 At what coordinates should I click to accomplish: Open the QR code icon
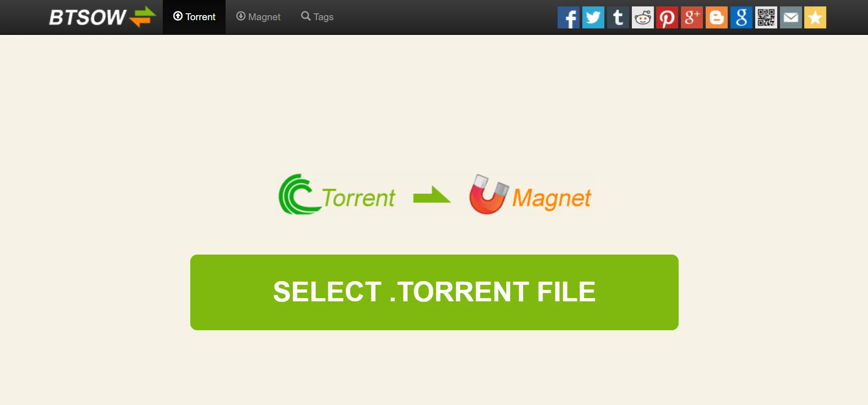coord(766,17)
